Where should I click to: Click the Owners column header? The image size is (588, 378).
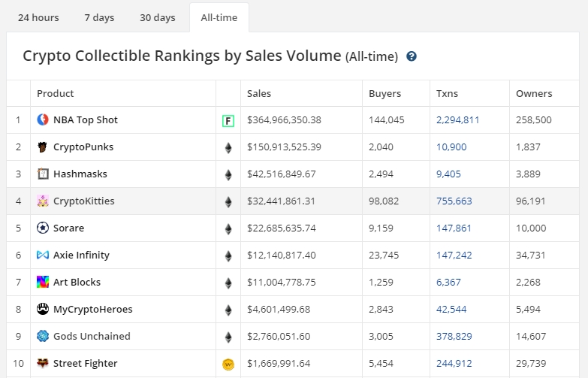coord(534,93)
